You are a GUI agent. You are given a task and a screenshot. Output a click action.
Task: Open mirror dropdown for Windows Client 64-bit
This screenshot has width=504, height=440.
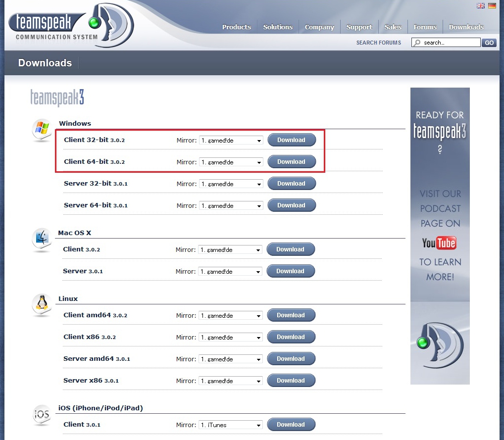231,162
